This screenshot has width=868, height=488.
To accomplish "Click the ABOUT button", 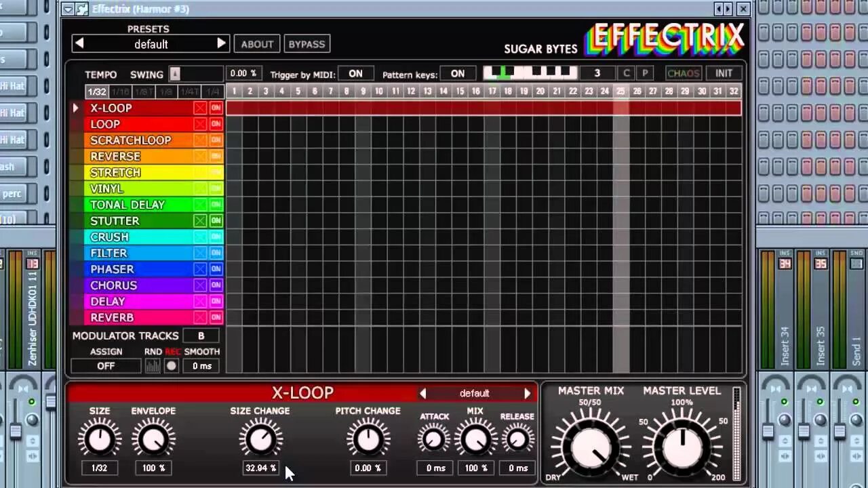I will [x=257, y=44].
